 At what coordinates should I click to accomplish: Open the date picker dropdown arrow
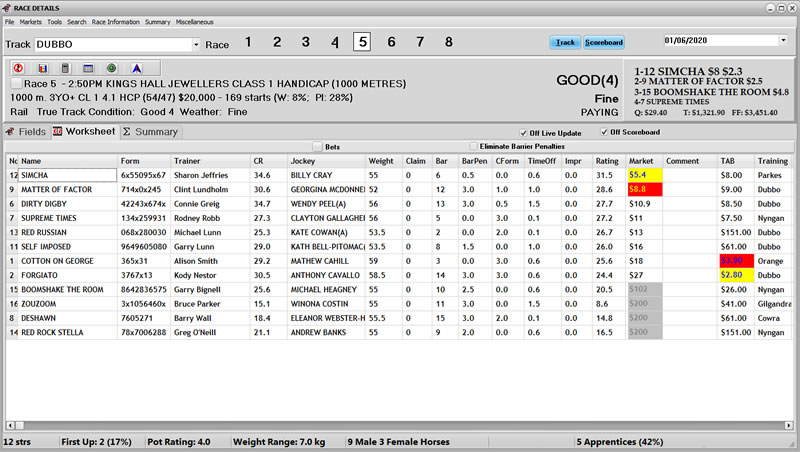coord(782,41)
